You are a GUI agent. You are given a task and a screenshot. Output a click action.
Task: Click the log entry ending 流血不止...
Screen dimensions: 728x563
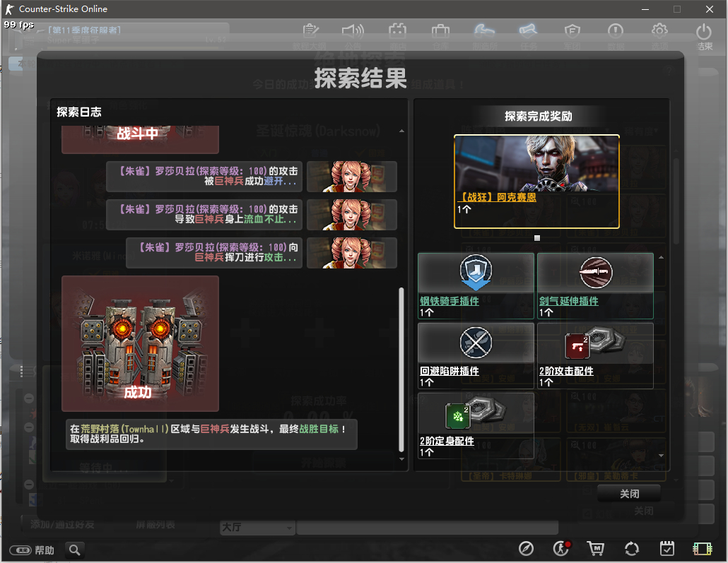[204, 215]
